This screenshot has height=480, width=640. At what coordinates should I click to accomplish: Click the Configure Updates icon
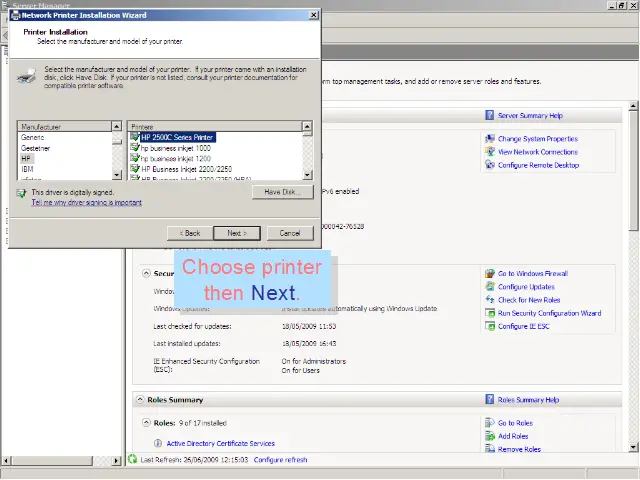[490, 287]
